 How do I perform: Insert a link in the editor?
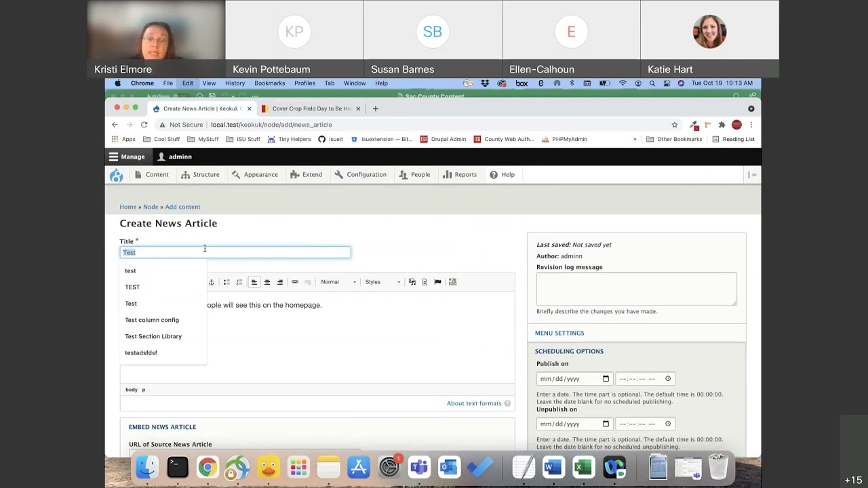point(295,282)
